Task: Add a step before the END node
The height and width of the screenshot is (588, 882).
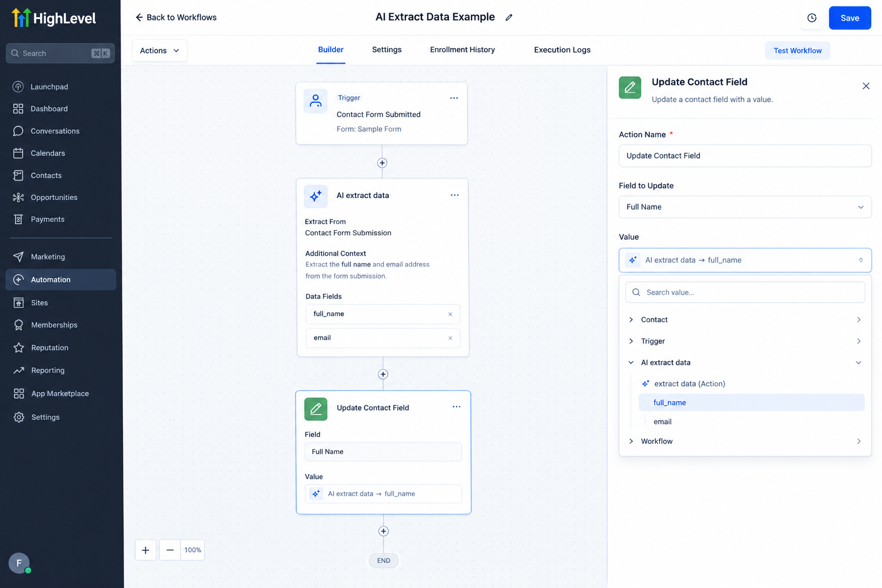Action: (x=384, y=531)
